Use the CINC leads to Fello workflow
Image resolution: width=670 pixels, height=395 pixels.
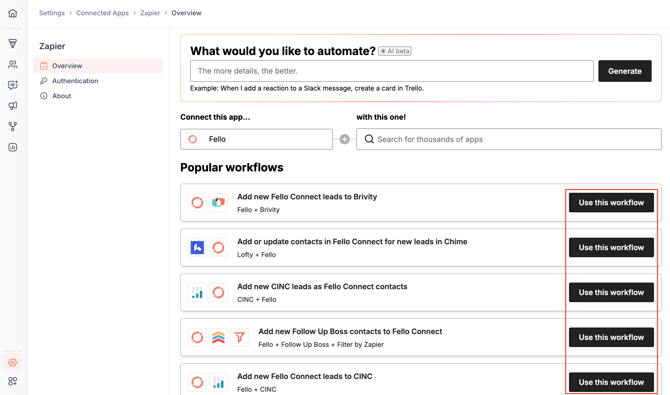[x=611, y=292]
